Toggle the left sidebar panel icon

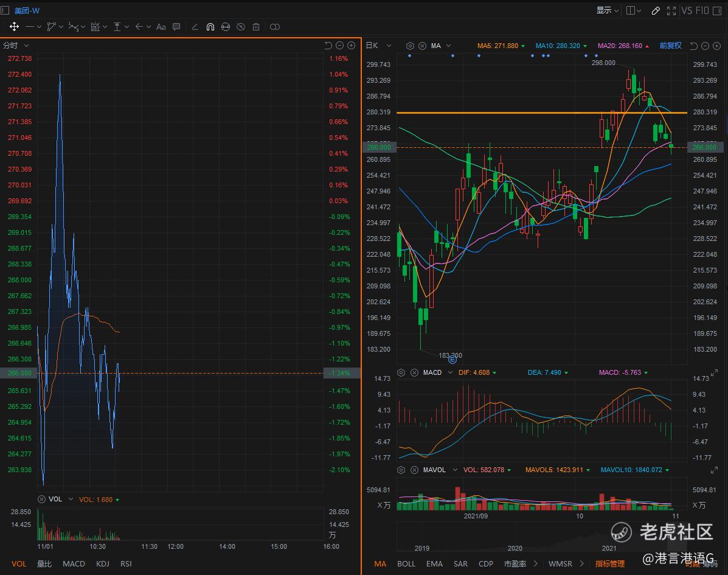click(x=5, y=10)
